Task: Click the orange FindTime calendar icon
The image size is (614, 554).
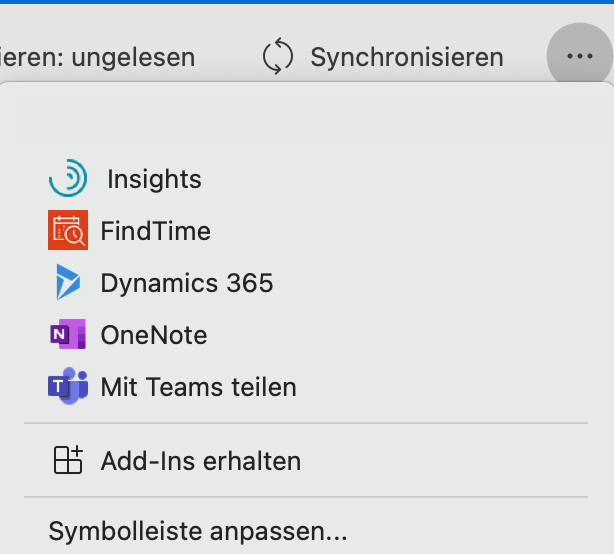Action: coord(68,230)
